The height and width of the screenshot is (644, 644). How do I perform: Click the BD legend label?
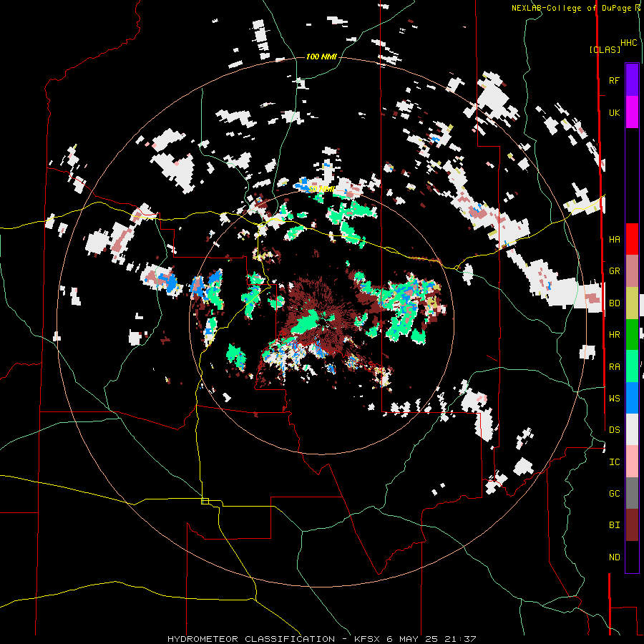(x=614, y=303)
